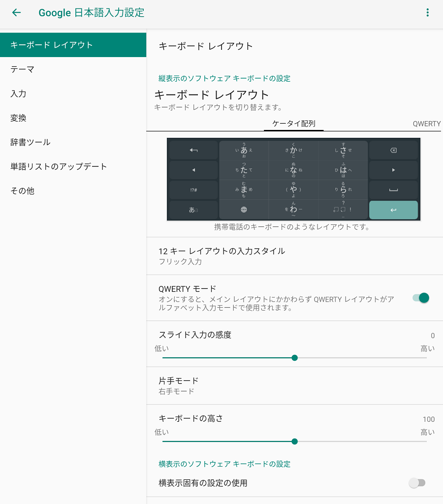Open the 変換 settings category
The height and width of the screenshot is (504, 443).
(x=73, y=118)
